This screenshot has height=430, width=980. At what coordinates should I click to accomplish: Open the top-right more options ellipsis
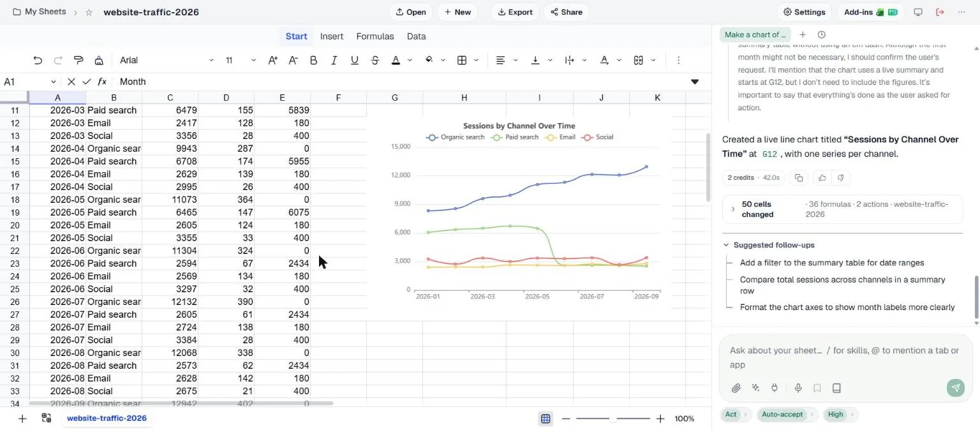point(961,12)
